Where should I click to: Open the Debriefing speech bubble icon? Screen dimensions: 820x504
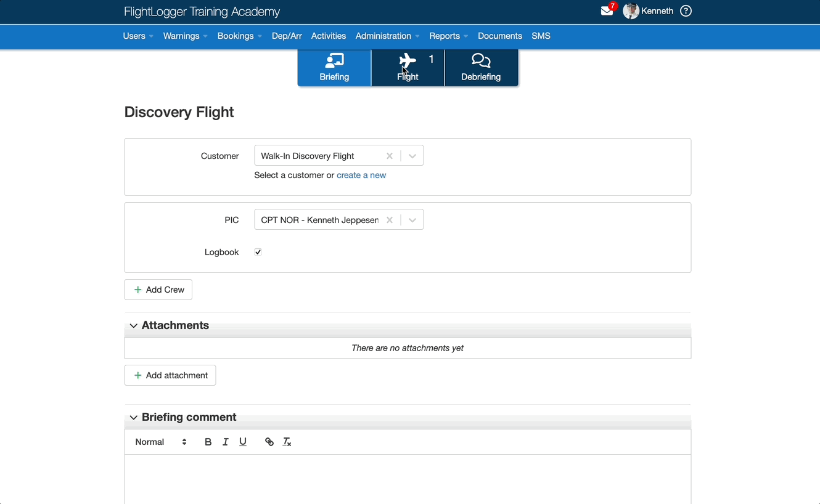[480, 60]
